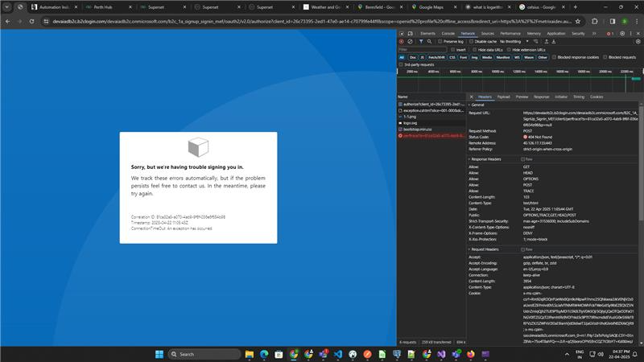The height and width of the screenshot is (362, 644).
Task: Open Windows Start menu
Action: [x=159, y=354]
